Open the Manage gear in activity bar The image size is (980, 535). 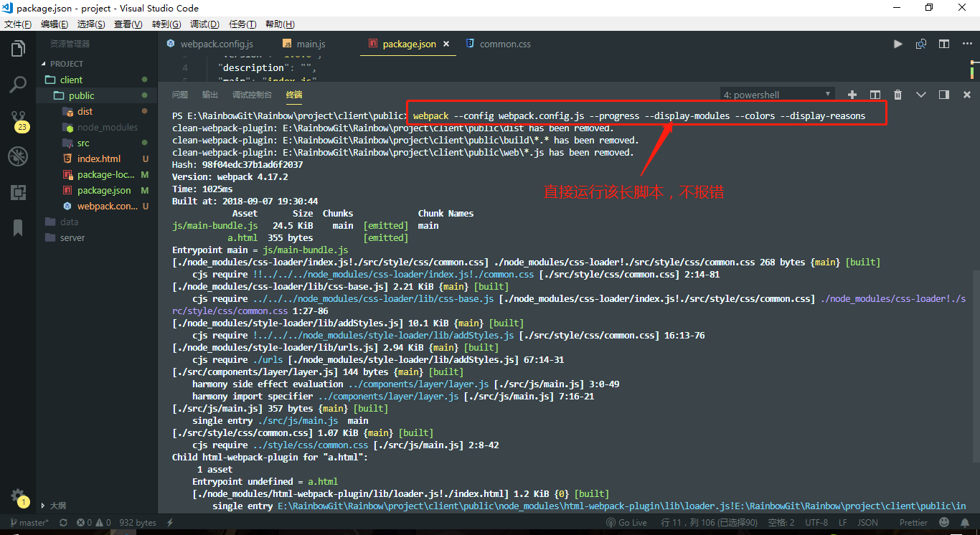click(18, 497)
